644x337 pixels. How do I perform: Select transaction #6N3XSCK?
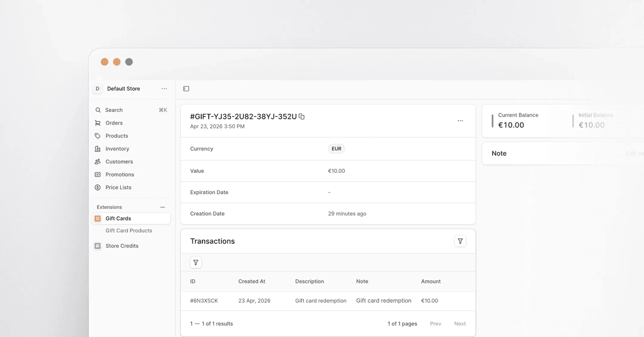(204, 301)
